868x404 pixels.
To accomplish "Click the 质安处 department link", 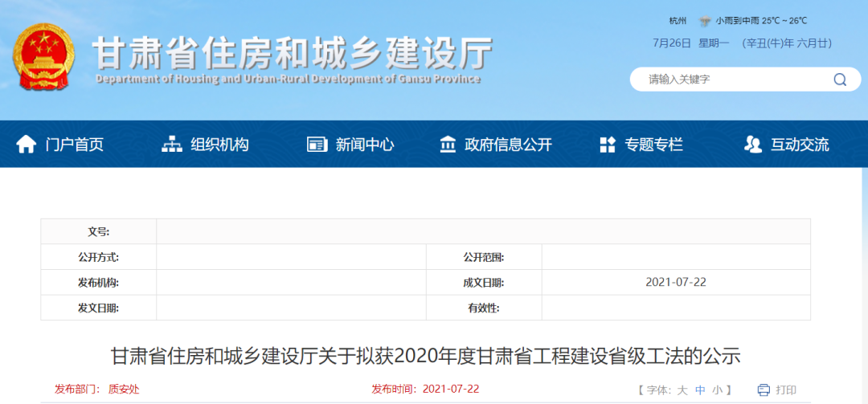I will tap(124, 389).
